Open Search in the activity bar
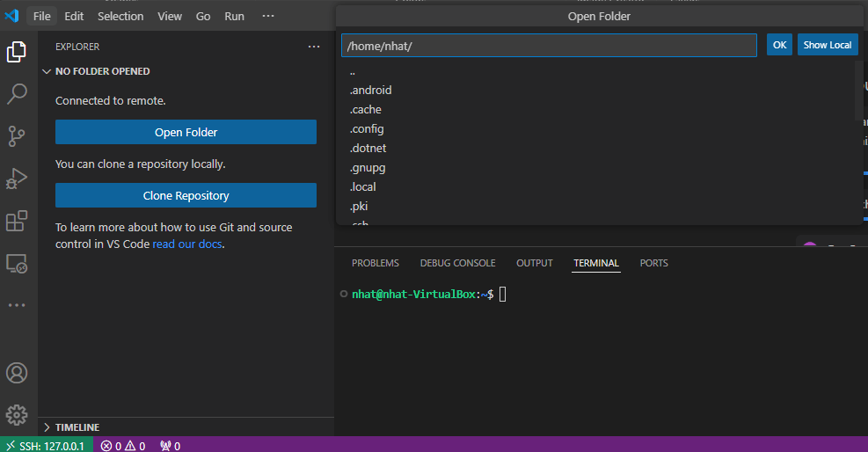868x452 pixels. coord(17,94)
